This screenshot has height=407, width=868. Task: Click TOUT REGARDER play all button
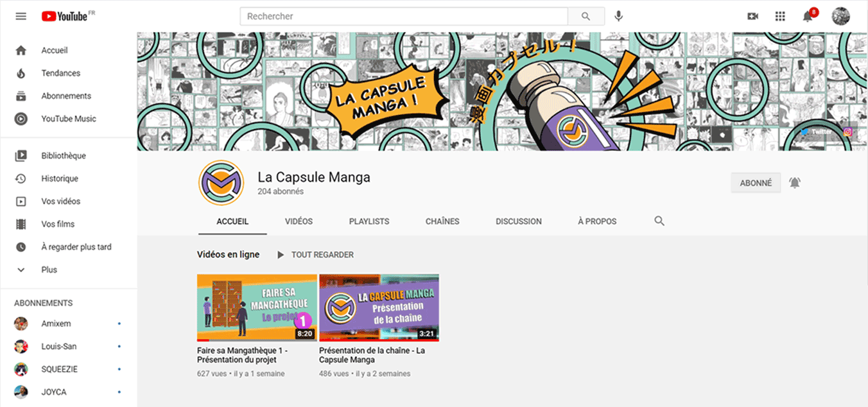[x=315, y=255]
